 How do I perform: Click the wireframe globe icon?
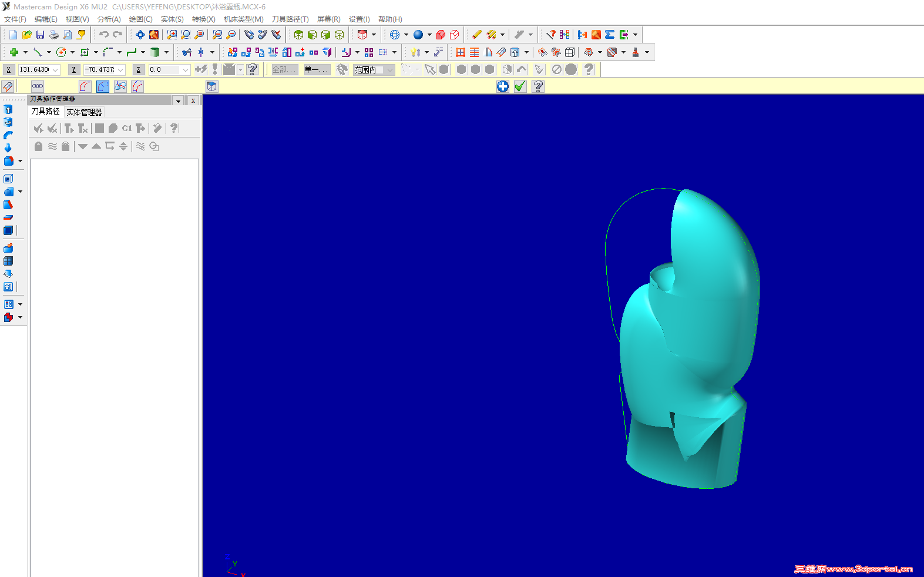[395, 35]
